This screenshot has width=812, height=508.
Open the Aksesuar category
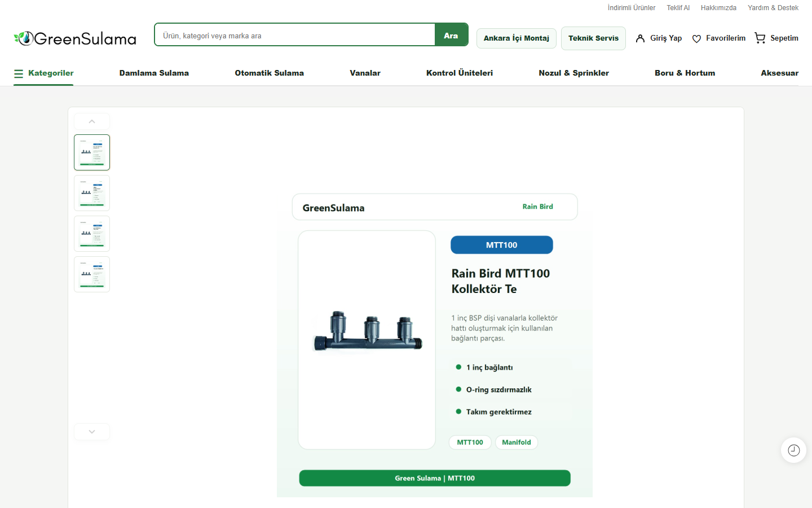point(780,73)
